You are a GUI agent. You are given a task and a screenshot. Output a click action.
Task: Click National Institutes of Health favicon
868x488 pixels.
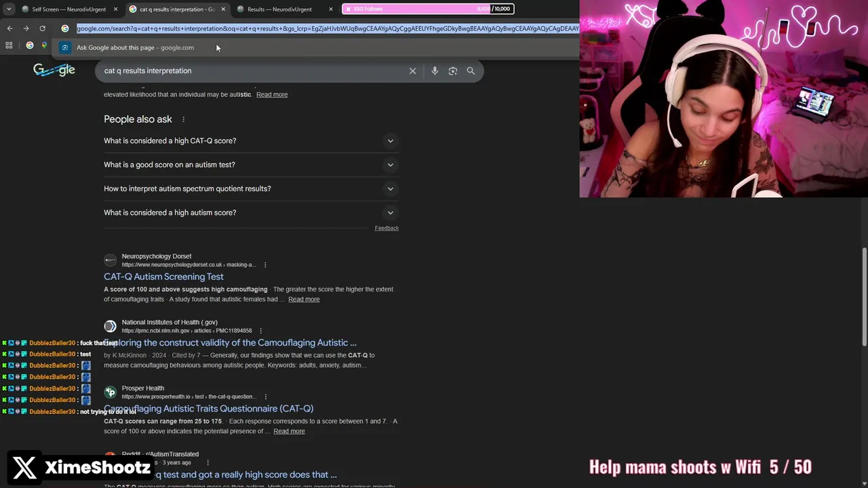click(110, 326)
